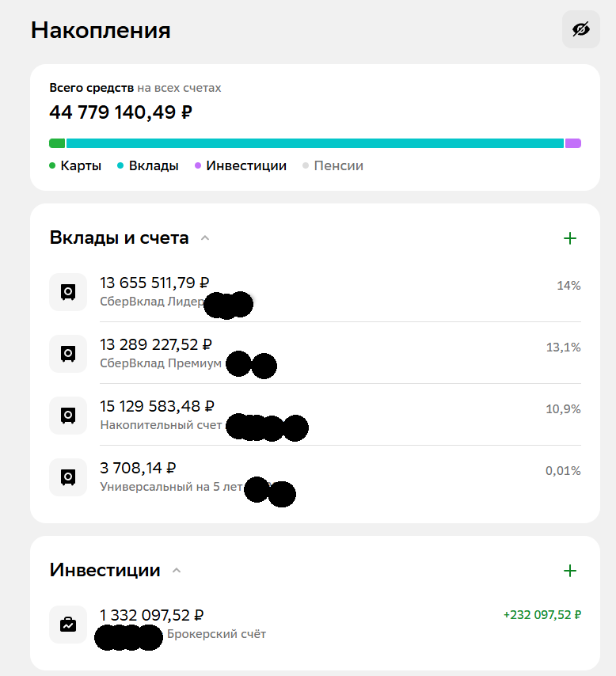Select the Вклады legend item
This screenshot has height=676, width=616.
point(147,166)
